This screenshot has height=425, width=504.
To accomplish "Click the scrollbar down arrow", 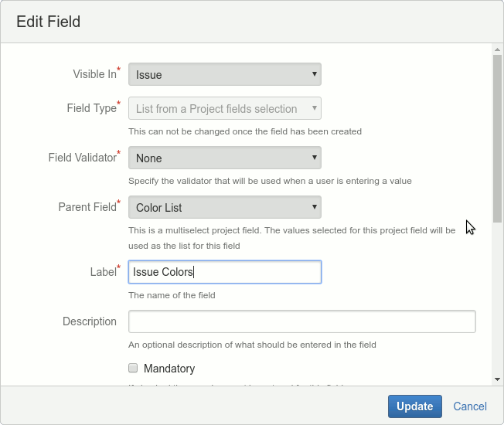I will (x=497, y=378).
